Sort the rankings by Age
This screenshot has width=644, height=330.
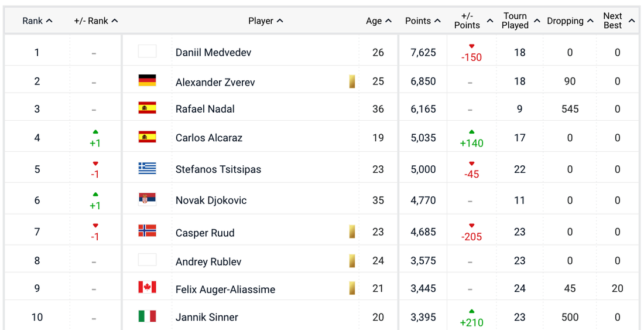coord(378,21)
